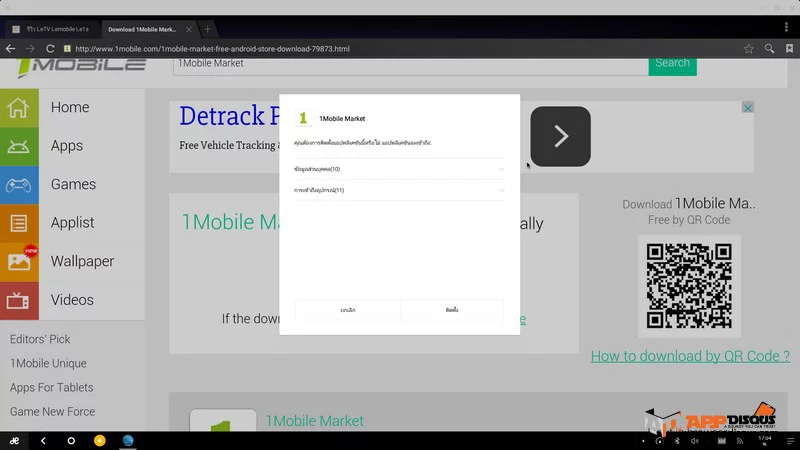Screen dimensions: 800x450
Task: Click the network icon in system tray
Action: 740,441
